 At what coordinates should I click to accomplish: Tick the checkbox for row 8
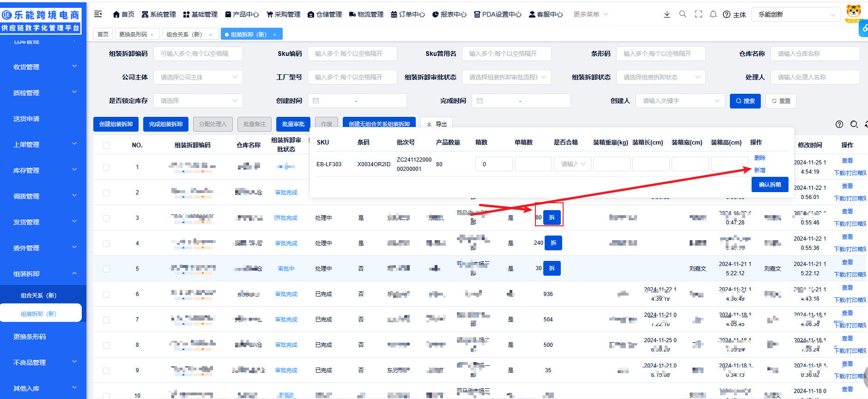click(x=106, y=345)
